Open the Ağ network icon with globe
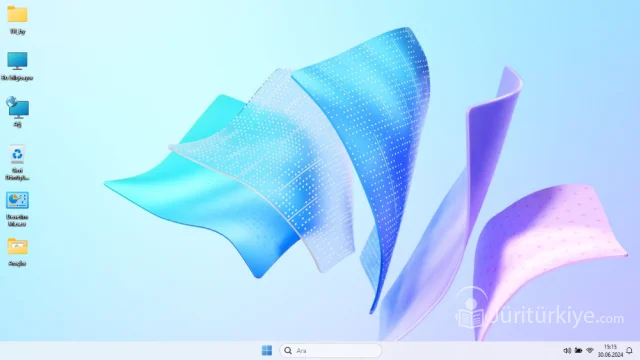The height and width of the screenshot is (360, 640). (x=17, y=107)
